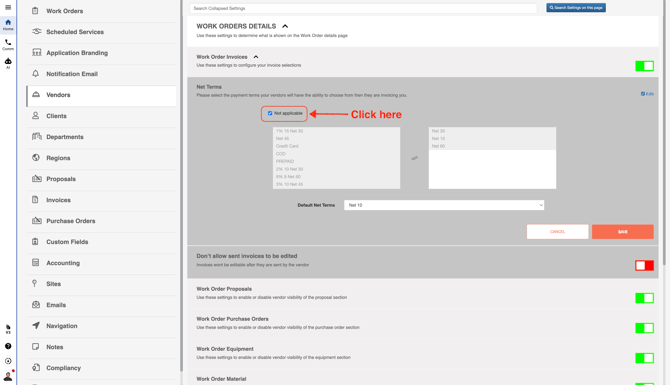Open Compliancy menu item
Viewport: 670px width, 385px height.
(101, 367)
